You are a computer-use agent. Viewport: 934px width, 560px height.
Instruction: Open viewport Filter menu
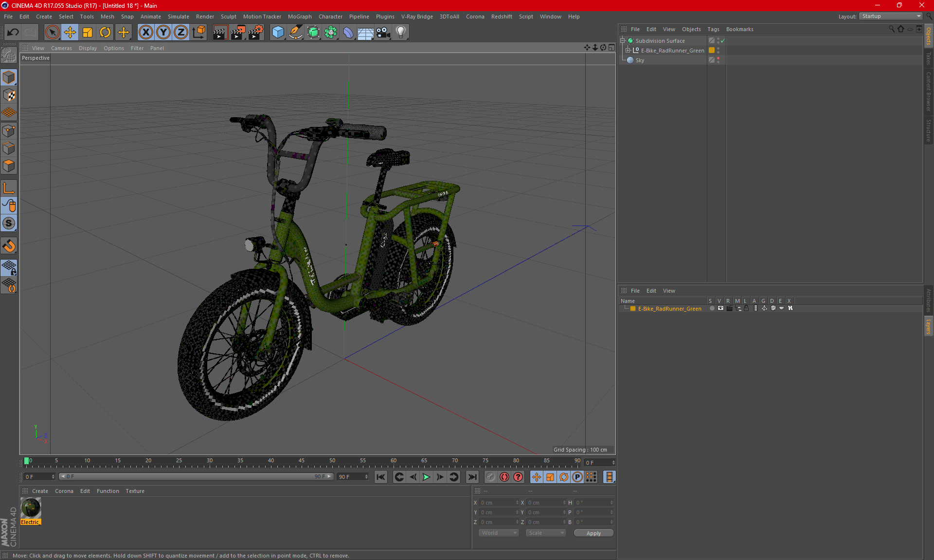click(137, 48)
